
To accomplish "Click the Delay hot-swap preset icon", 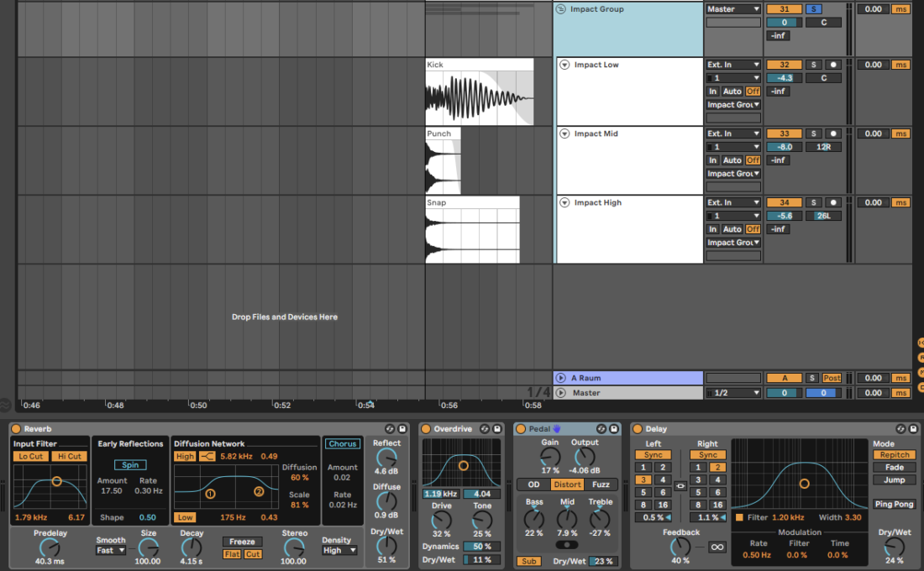I will [x=900, y=429].
